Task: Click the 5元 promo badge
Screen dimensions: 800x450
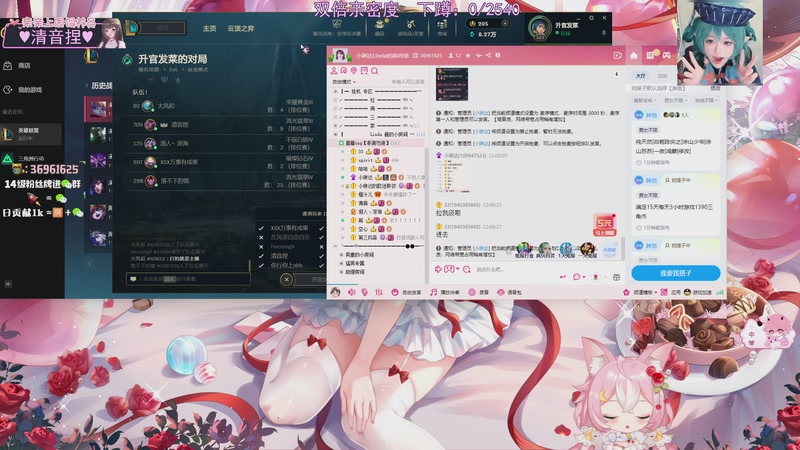Action: tap(604, 224)
